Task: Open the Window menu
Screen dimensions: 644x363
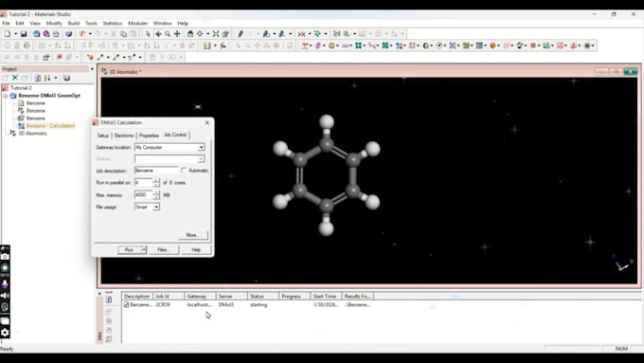Action: point(162,24)
